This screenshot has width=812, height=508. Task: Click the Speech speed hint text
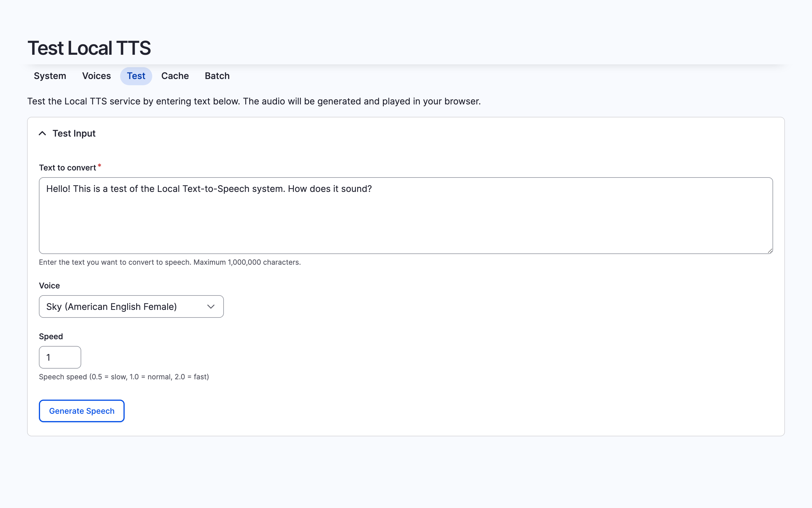(x=124, y=377)
